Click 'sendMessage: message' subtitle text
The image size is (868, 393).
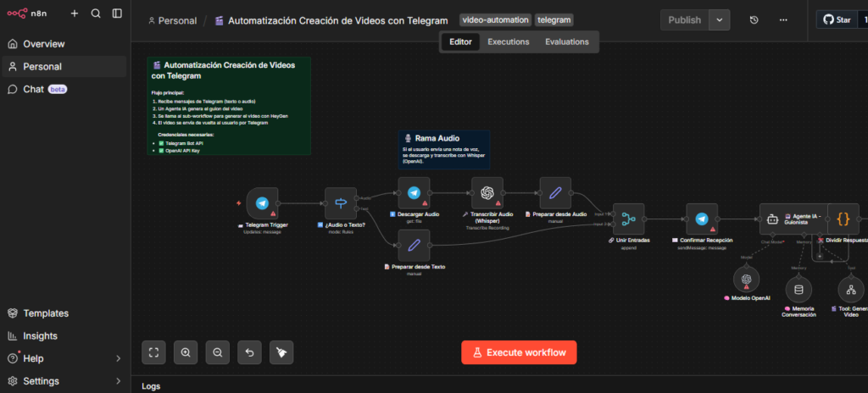[702, 247]
